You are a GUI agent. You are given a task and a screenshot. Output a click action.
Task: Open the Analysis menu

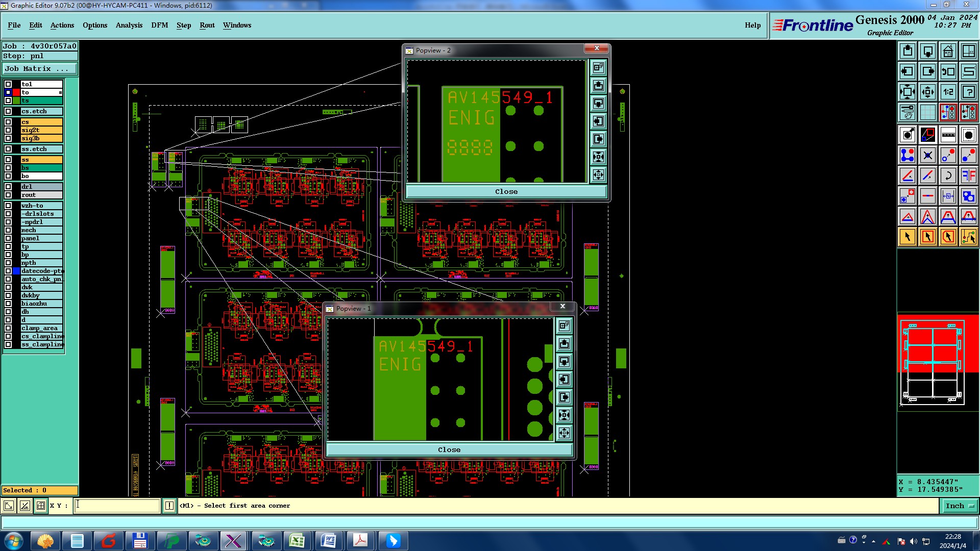click(x=129, y=25)
